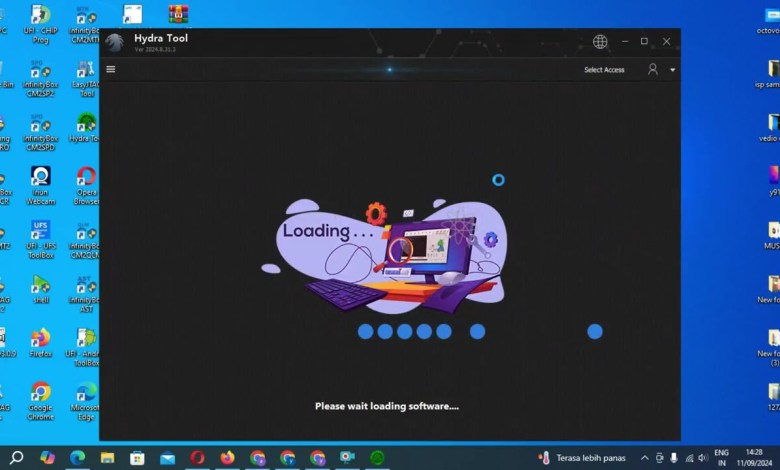The width and height of the screenshot is (780, 470).
Task: Select the WinRAR archive icon on desktop
Action: click(x=178, y=14)
